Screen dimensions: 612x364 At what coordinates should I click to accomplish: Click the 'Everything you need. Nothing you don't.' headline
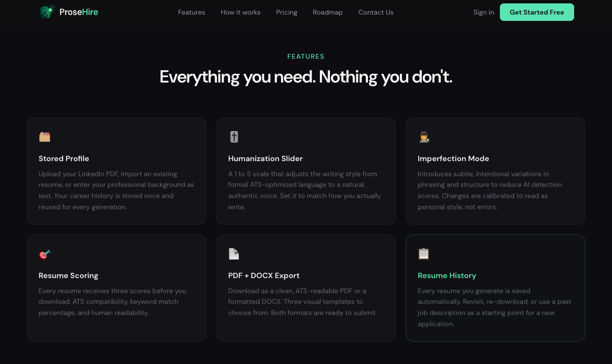[306, 77]
